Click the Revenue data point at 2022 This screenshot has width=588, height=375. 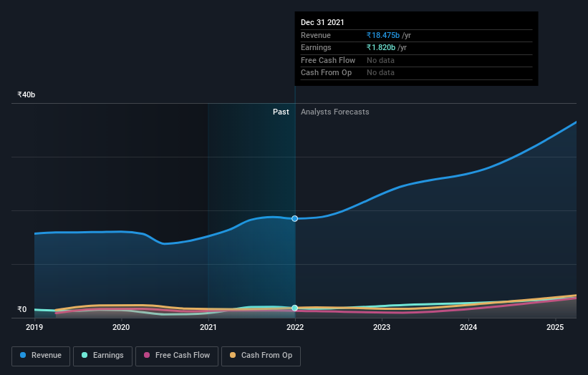point(295,218)
